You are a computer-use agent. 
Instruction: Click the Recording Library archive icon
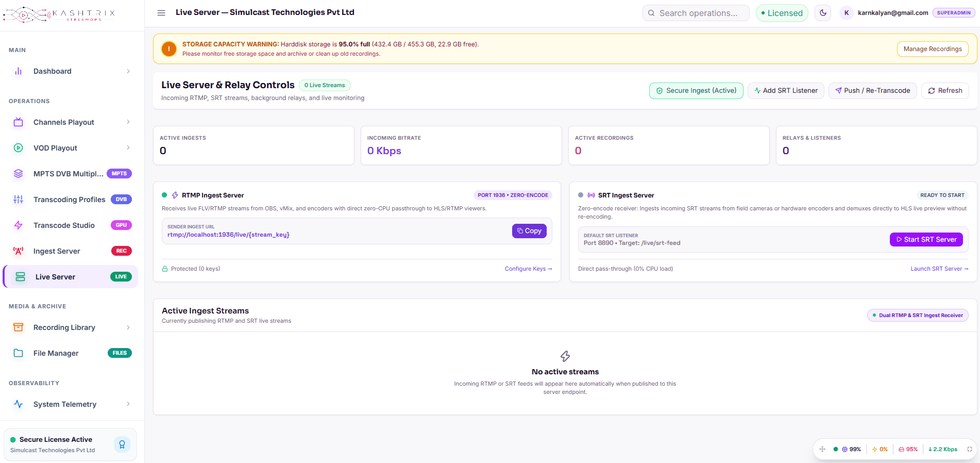click(19, 327)
